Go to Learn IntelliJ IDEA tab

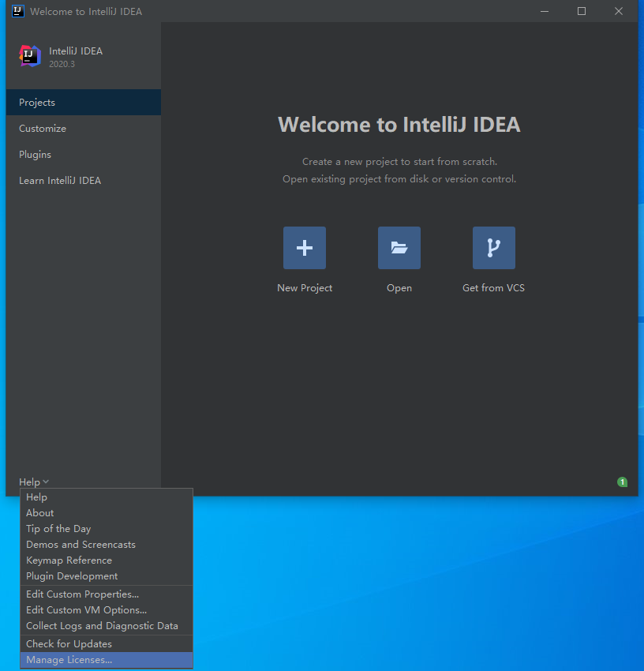click(84, 181)
